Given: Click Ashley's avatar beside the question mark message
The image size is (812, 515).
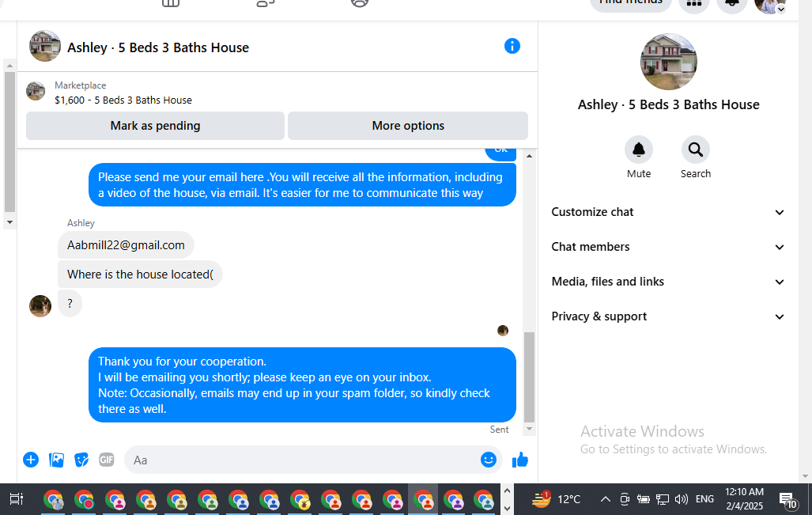Looking at the screenshot, I should [x=40, y=305].
